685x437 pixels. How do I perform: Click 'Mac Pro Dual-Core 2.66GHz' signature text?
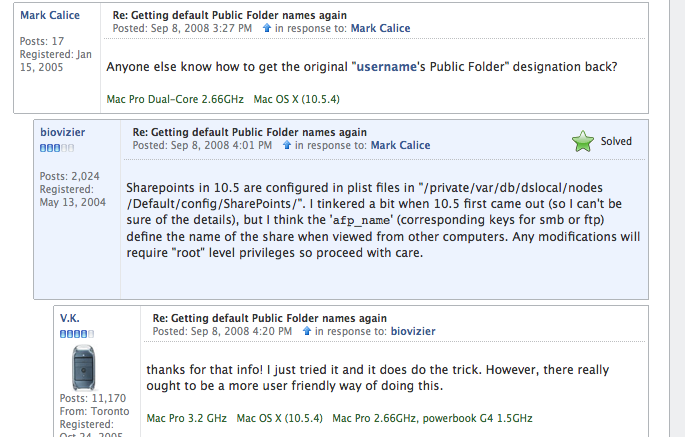coord(175,99)
